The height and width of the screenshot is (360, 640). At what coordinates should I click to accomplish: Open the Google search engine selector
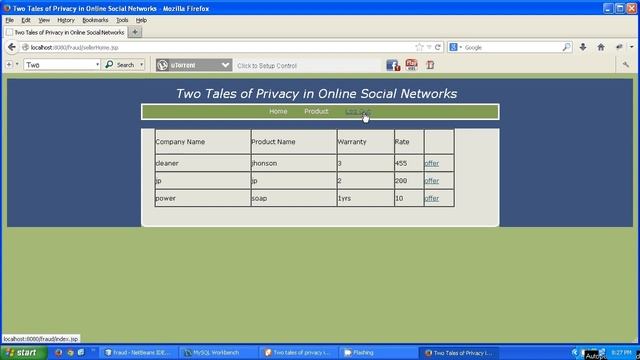(x=455, y=47)
